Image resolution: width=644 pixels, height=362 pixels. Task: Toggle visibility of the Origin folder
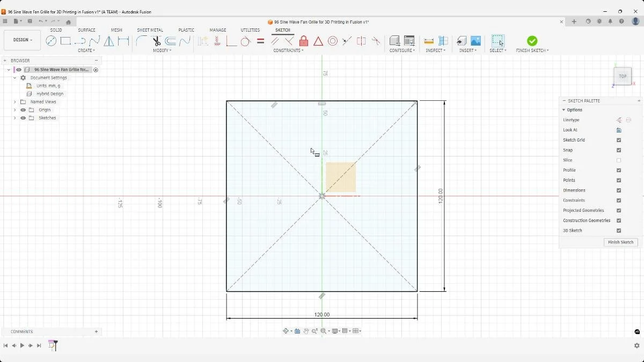click(x=23, y=110)
